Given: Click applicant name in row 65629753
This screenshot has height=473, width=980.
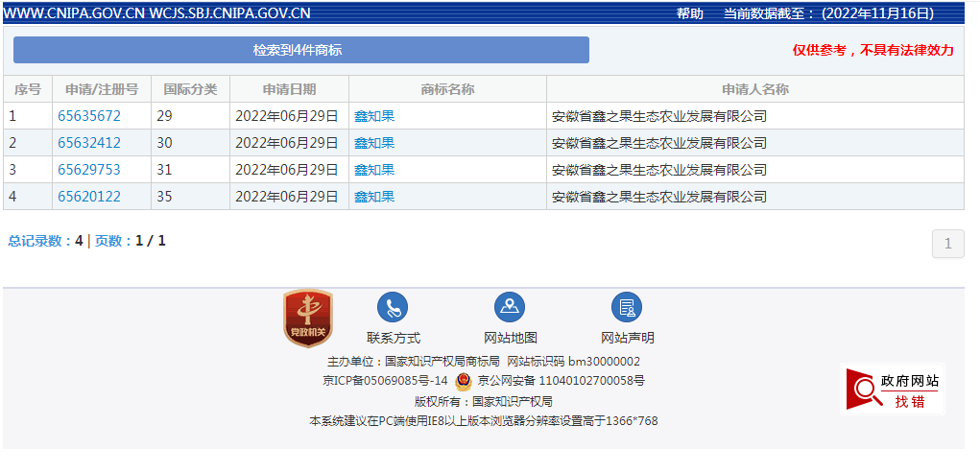Looking at the screenshot, I should [659, 170].
